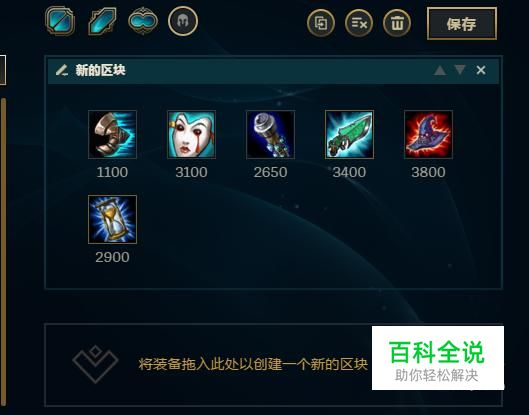529x415 pixels.
Task: Select the Twisted Treeline map icon
Action: [x=143, y=21]
